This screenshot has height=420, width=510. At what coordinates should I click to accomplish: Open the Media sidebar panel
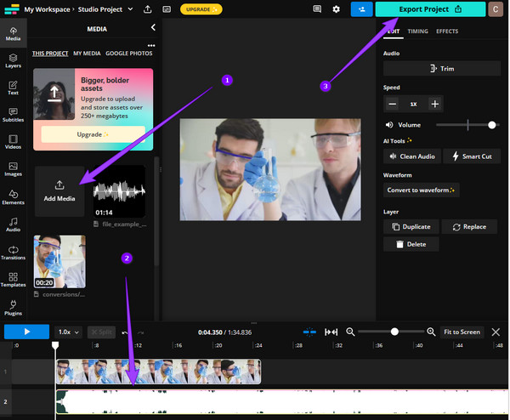(x=13, y=34)
